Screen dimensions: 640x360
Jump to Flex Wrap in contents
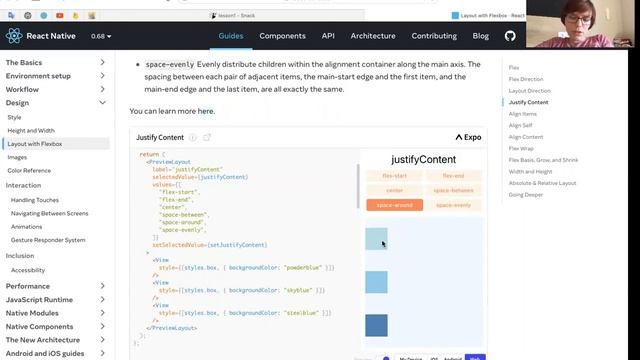coord(521,149)
